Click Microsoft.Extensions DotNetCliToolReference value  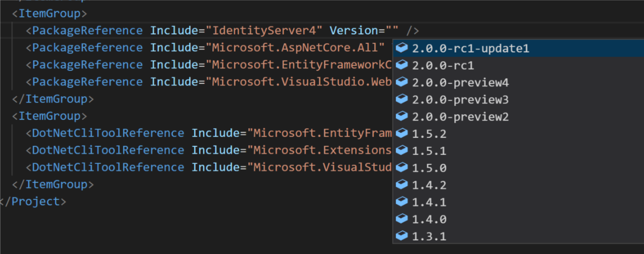(x=320, y=150)
